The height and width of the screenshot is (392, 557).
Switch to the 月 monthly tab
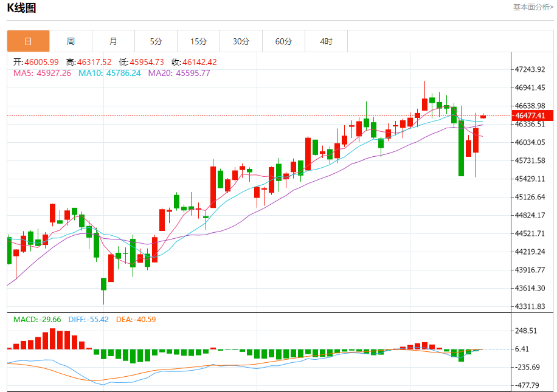pyautogui.click(x=113, y=41)
